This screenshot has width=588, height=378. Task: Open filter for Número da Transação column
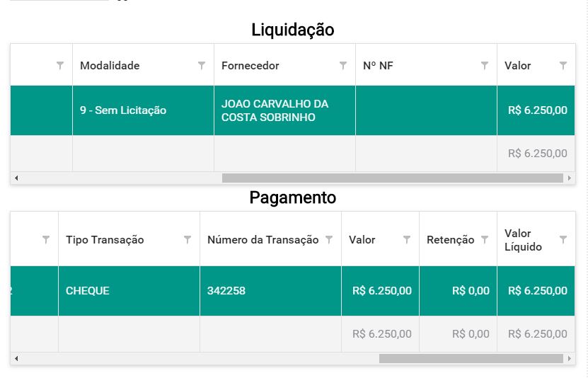329,240
